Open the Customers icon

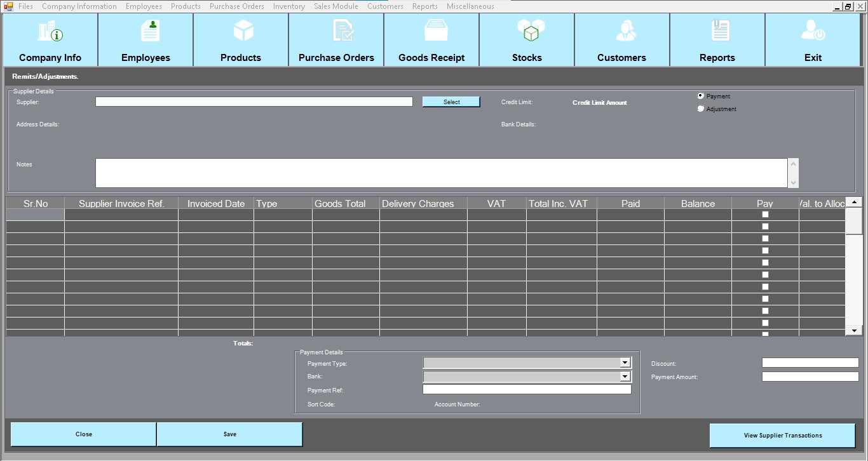tap(625, 31)
